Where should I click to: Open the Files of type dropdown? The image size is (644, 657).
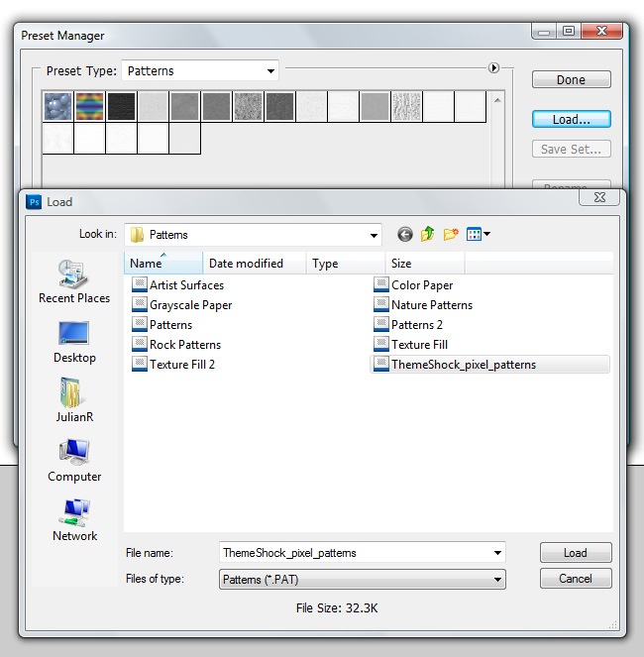[362, 579]
